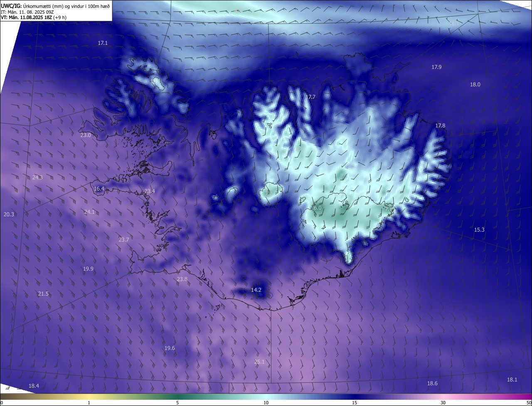Select the color scale tick labeled 30
The width and height of the screenshot is (532, 406).
(x=443, y=403)
